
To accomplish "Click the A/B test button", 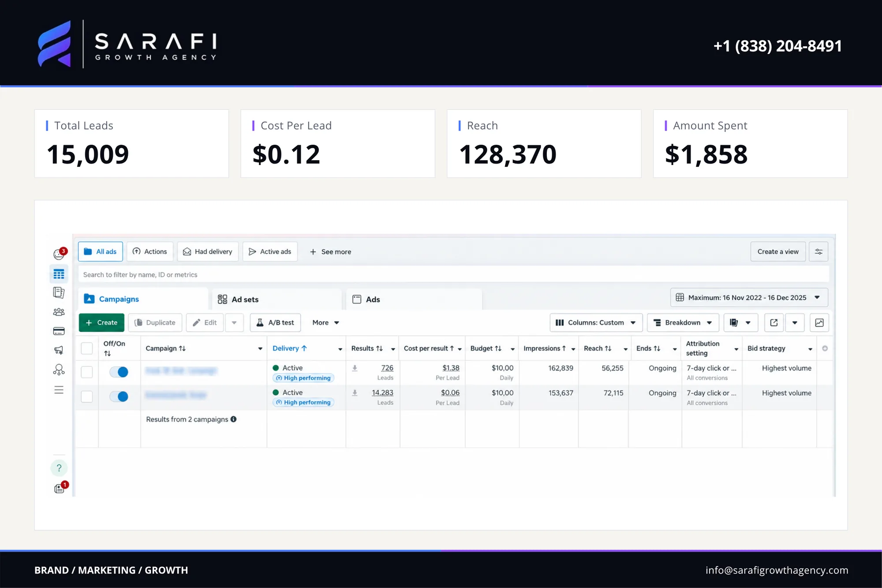I will pos(275,323).
